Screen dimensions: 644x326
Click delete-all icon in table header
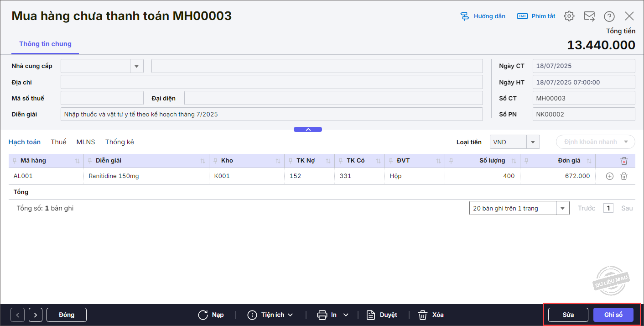tap(624, 161)
